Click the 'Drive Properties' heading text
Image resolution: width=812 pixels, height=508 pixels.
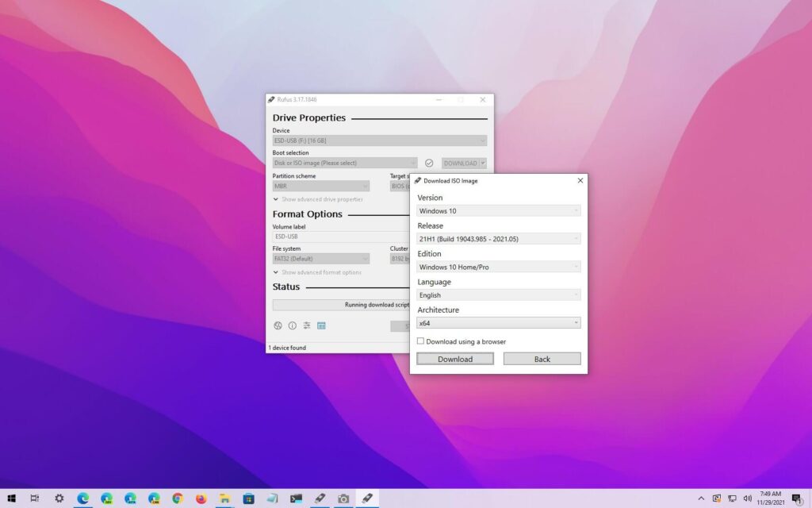click(308, 117)
